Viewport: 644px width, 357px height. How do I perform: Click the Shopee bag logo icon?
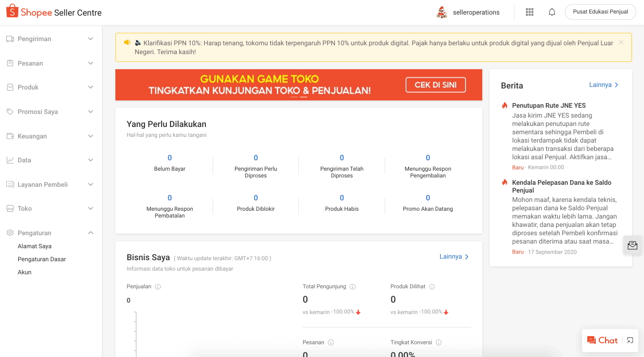coord(12,11)
